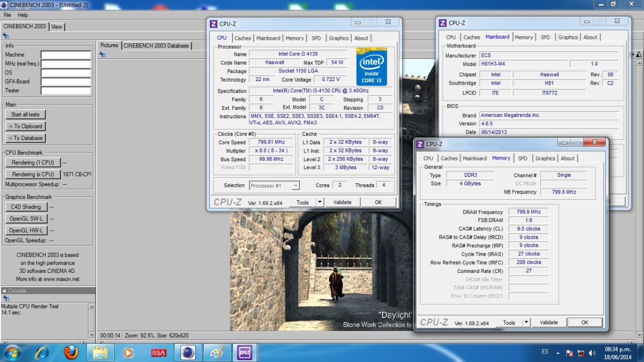Click the specification text i3-4130 CPU @ 3.40GHz
Image resolution: width=644 pixels, height=362 pixels.
320,91
